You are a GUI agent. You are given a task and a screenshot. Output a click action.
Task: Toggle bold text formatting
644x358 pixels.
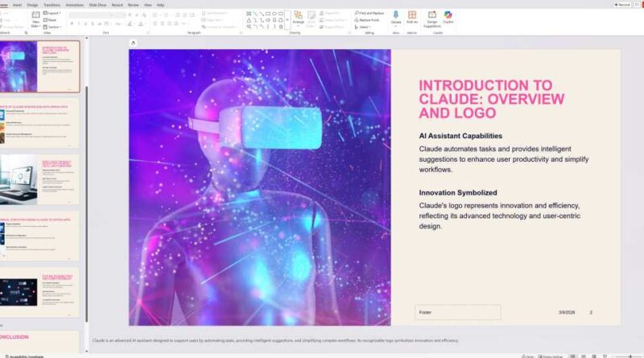[72, 24]
